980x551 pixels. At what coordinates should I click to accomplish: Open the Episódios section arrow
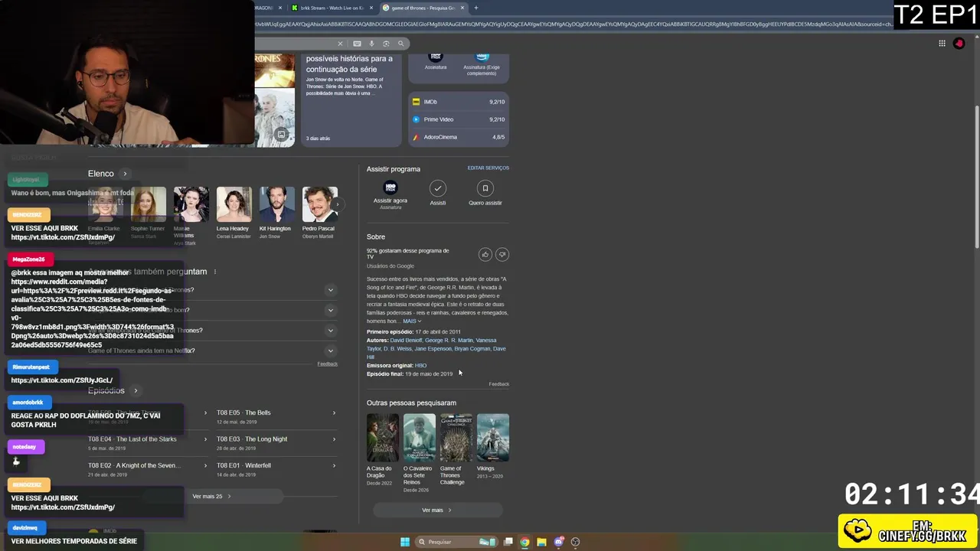pyautogui.click(x=136, y=391)
